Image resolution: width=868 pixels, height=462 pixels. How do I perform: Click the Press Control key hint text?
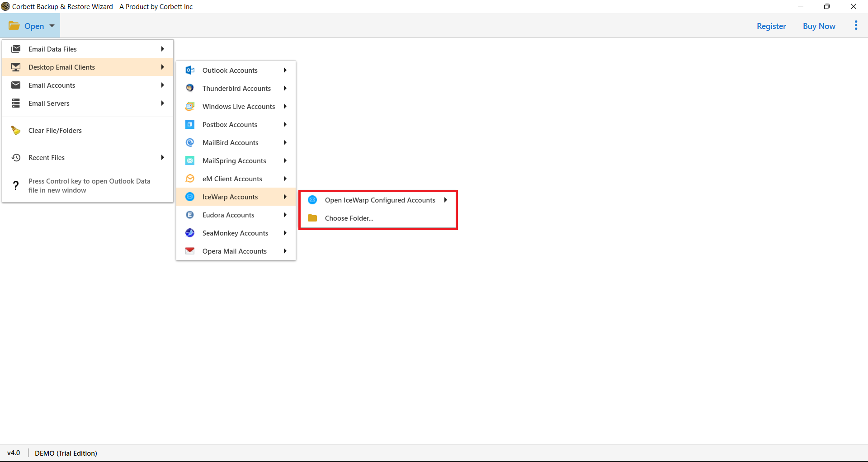point(89,185)
